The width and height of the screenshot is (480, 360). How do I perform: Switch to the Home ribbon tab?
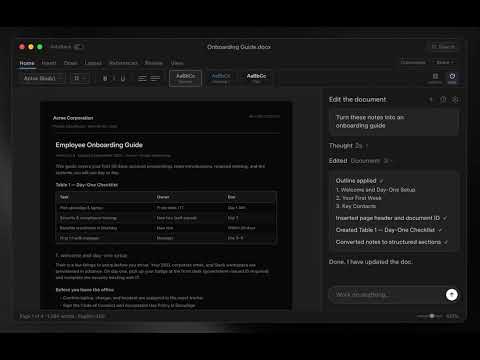click(27, 63)
